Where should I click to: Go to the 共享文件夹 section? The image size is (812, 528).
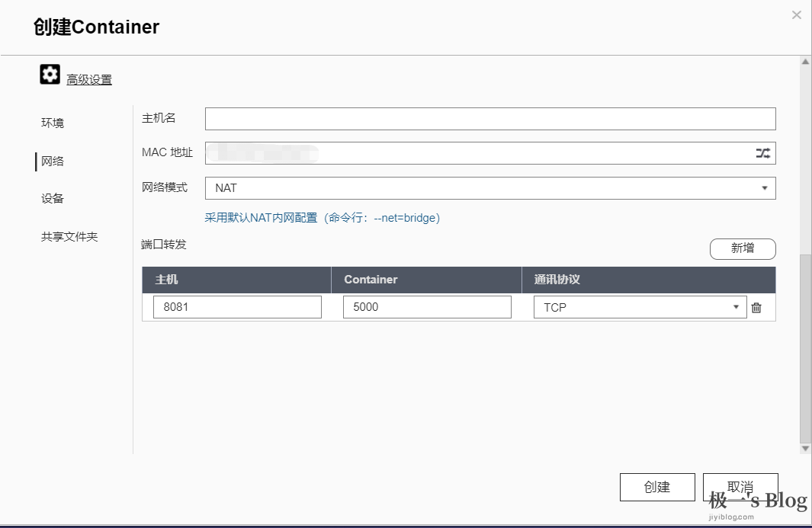click(69, 236)
